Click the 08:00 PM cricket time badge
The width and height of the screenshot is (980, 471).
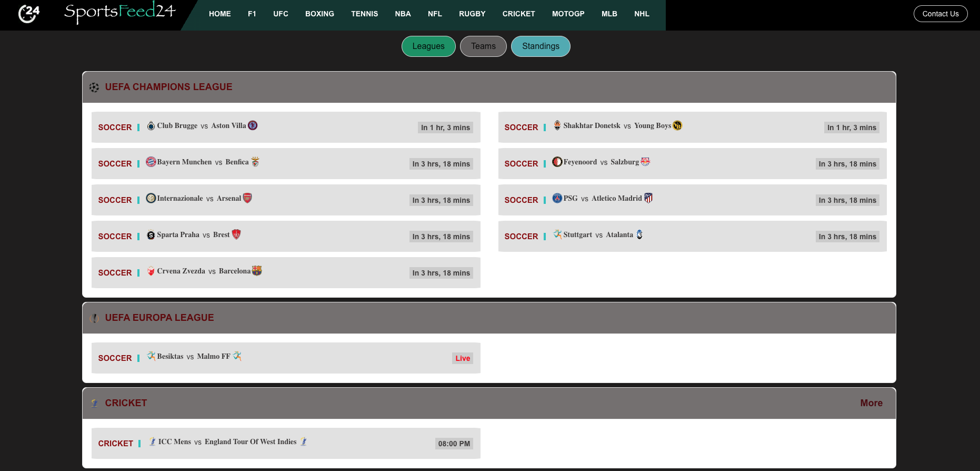454,444
